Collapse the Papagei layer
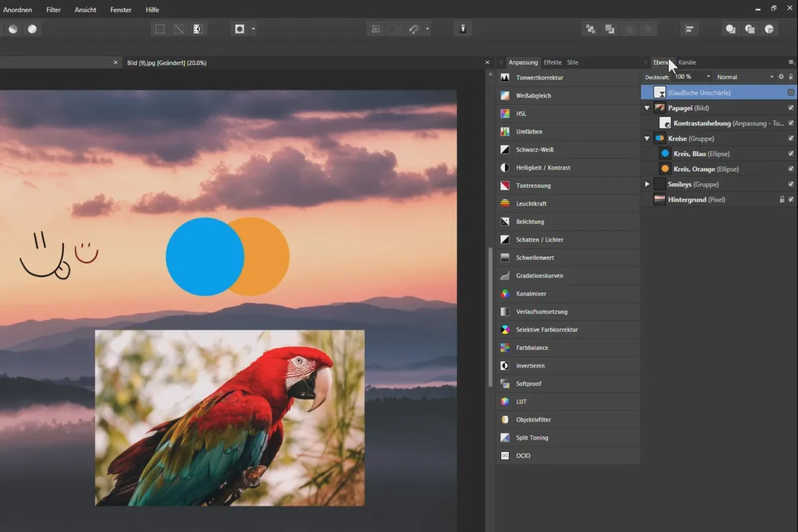Viewport: 798px width, 532px height. click(647, 108)
